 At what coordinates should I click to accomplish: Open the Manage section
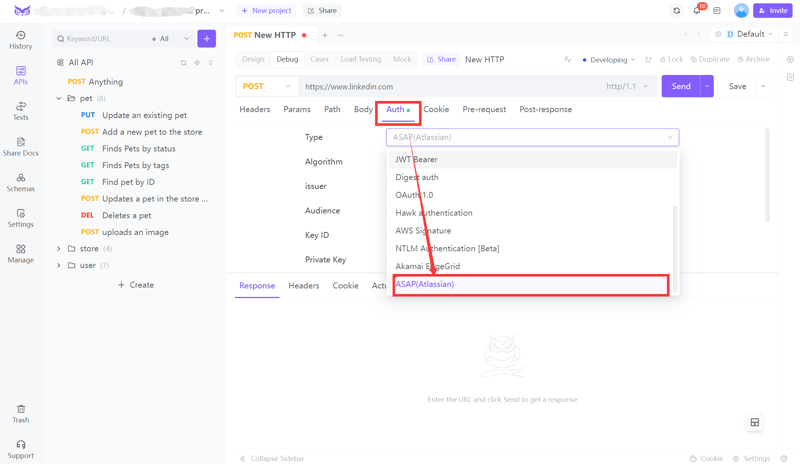click(20, 254)
